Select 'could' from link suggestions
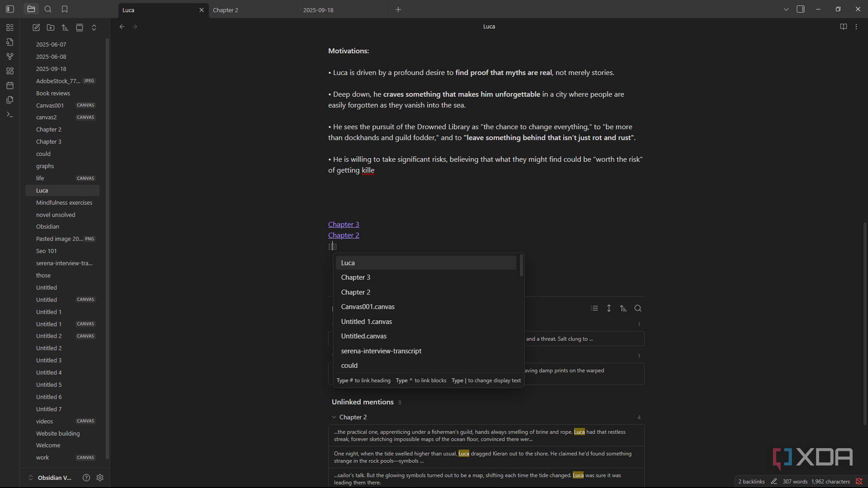This screenshot has height=488, width=868. [426, 366]
